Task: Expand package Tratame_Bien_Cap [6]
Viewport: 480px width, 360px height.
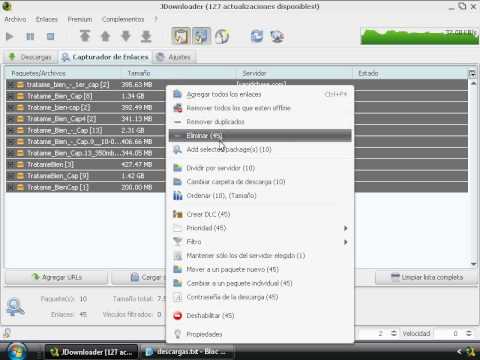Action: pyautogui.click(x=11, y=96)
